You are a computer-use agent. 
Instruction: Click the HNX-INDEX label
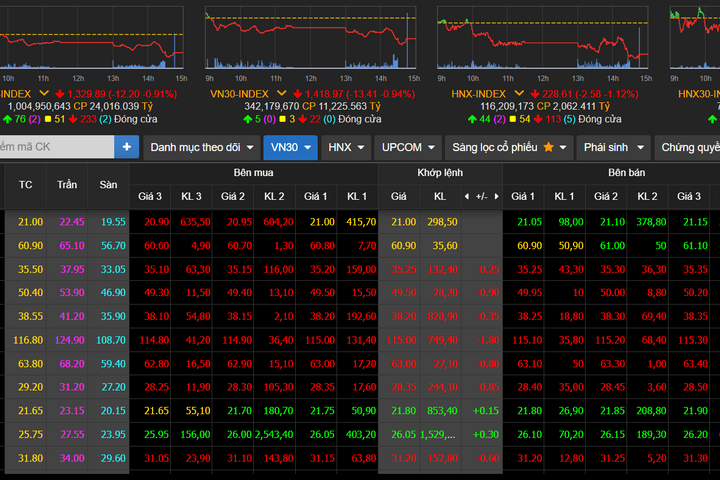tap(478, 94)
